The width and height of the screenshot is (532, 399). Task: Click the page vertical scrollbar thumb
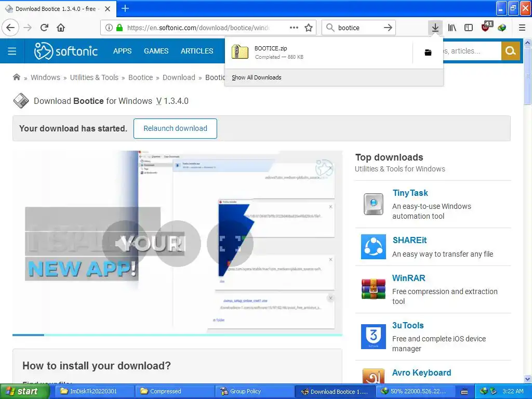point(527,76)
